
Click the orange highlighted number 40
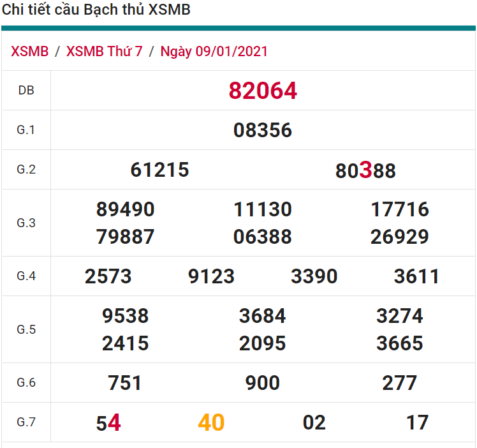pyautogui.click(x=211, y=422)
